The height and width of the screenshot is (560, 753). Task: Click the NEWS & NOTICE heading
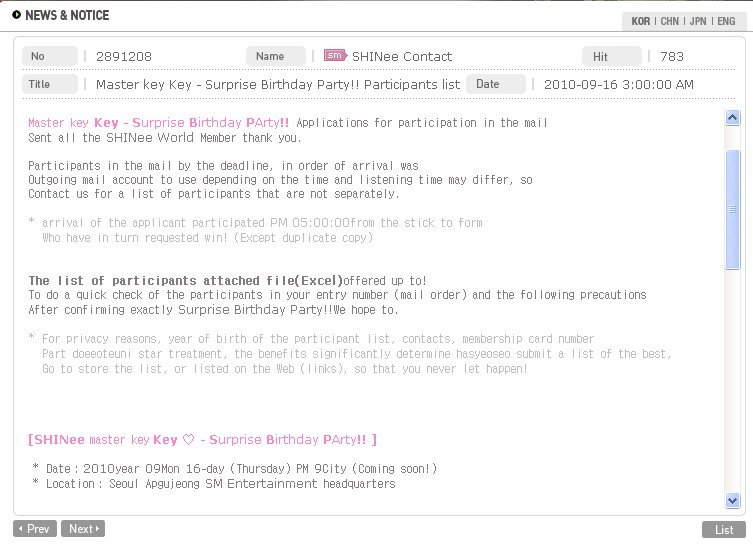[67, 15]
